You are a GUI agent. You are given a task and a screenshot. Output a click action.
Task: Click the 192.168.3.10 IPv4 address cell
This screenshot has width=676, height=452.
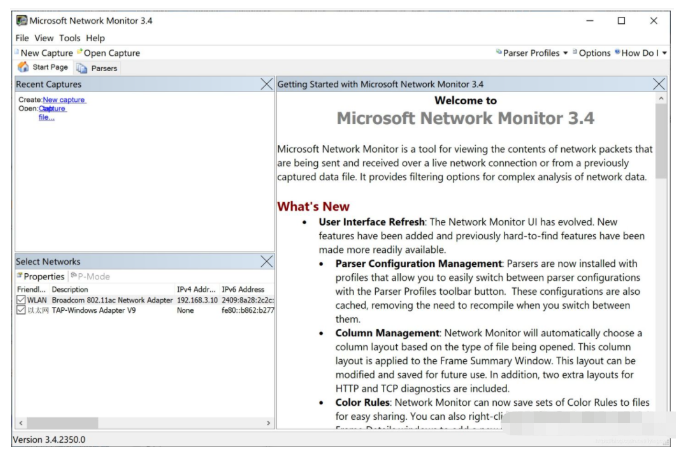(197, 300)
